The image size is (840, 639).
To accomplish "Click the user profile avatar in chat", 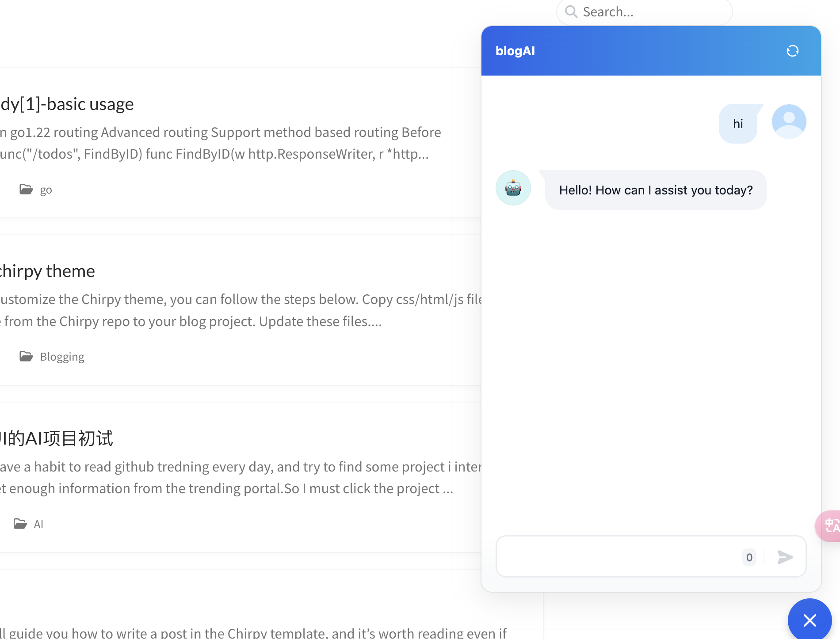I will (x=789, y=122).
